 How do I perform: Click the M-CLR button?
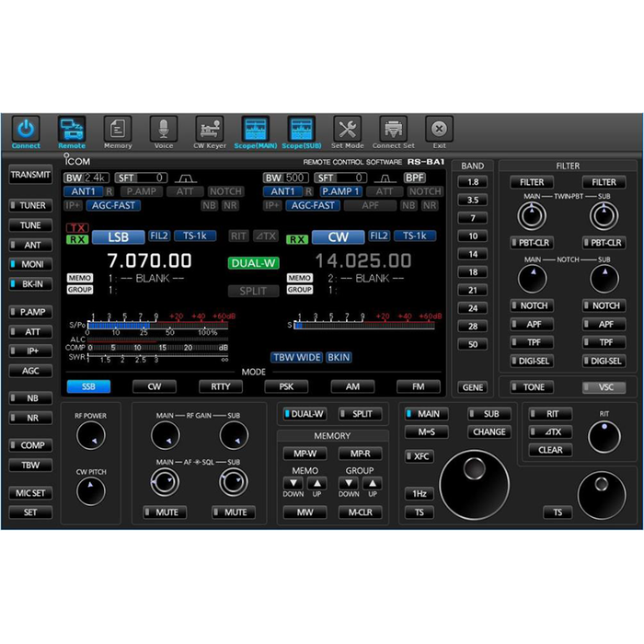tap(361, 512)
